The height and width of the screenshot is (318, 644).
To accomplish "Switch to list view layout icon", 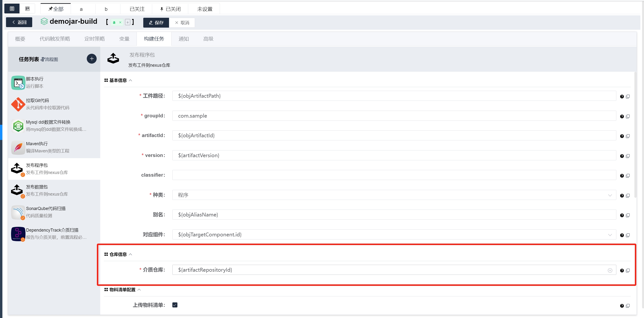I will point(12,9).
